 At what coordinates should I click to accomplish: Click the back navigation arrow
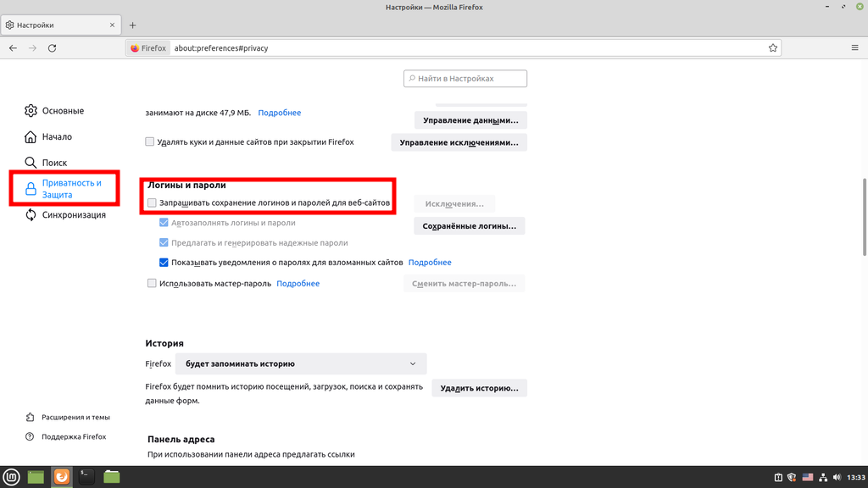click(x=13, y=48)
